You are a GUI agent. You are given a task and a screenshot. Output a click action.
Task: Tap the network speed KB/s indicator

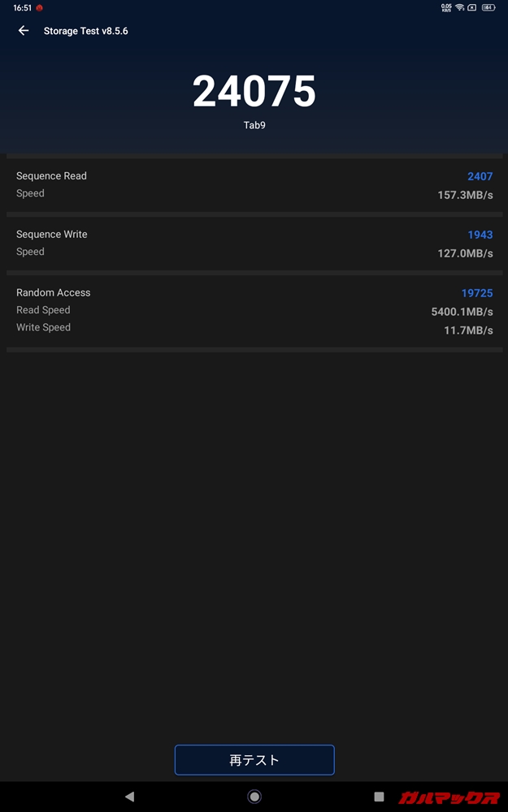446,7
